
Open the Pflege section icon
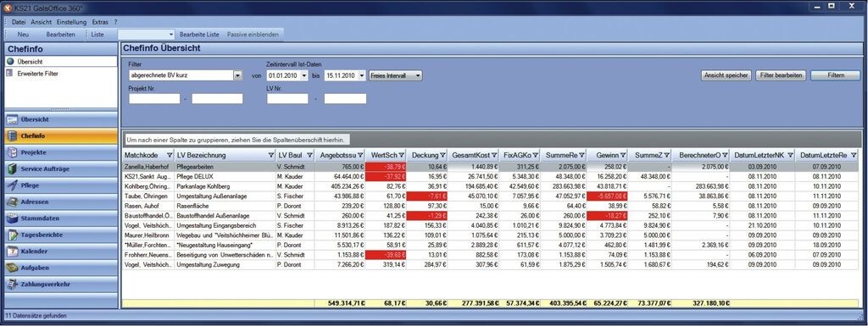click(x=12, y=185)
